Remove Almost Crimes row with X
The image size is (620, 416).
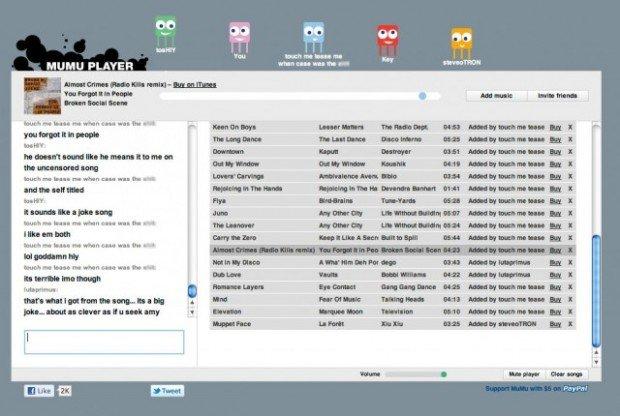point(570,250)
